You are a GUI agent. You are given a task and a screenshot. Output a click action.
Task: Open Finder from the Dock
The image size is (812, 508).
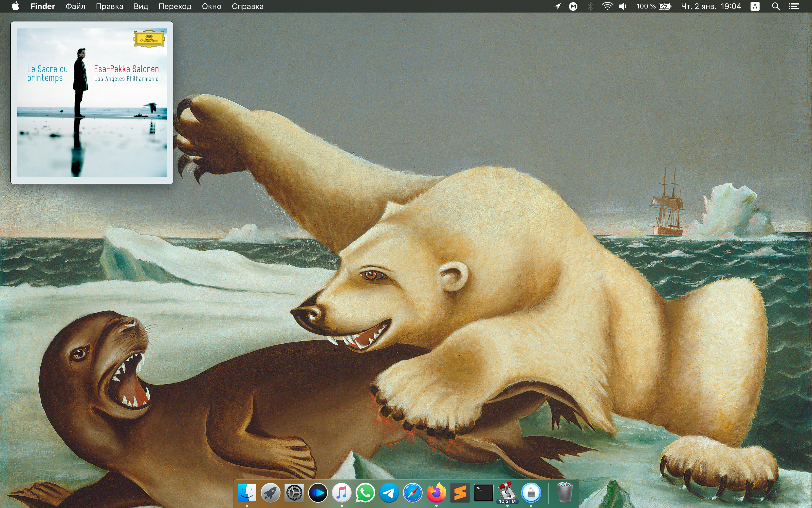coord(247,493)
